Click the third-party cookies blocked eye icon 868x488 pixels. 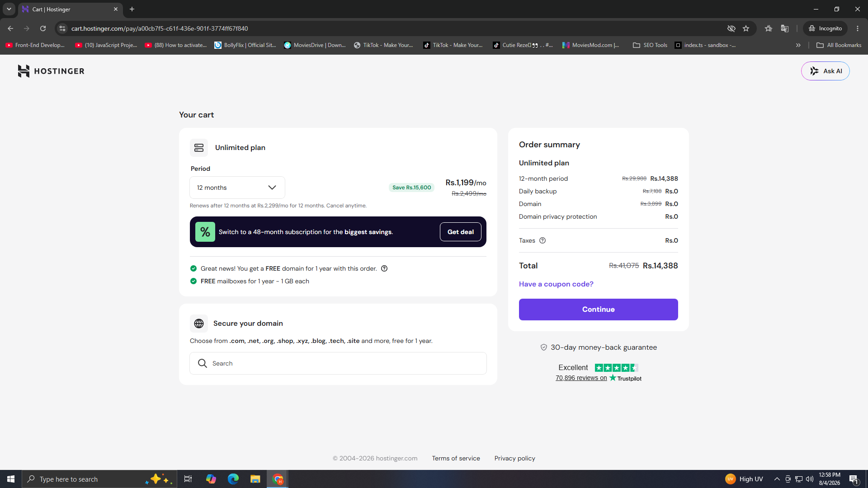[731, 28]
